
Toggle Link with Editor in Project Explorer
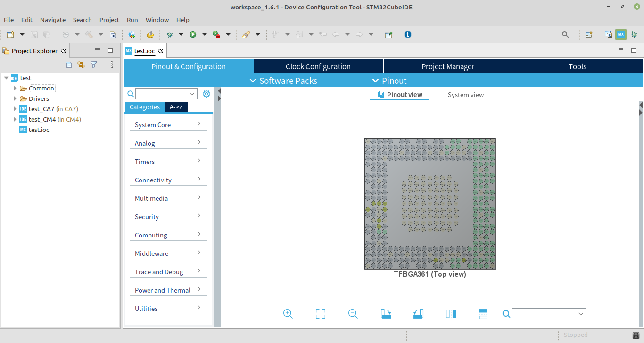pyautogui.click(x=81, y=65)
